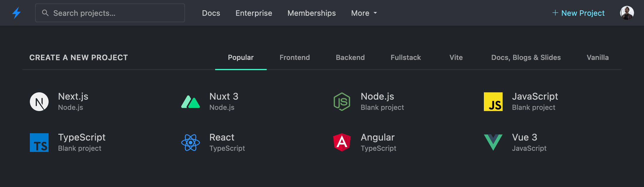Open the Backend tab
The width and height of the screenshot is (644, 187).
point(350,58)
